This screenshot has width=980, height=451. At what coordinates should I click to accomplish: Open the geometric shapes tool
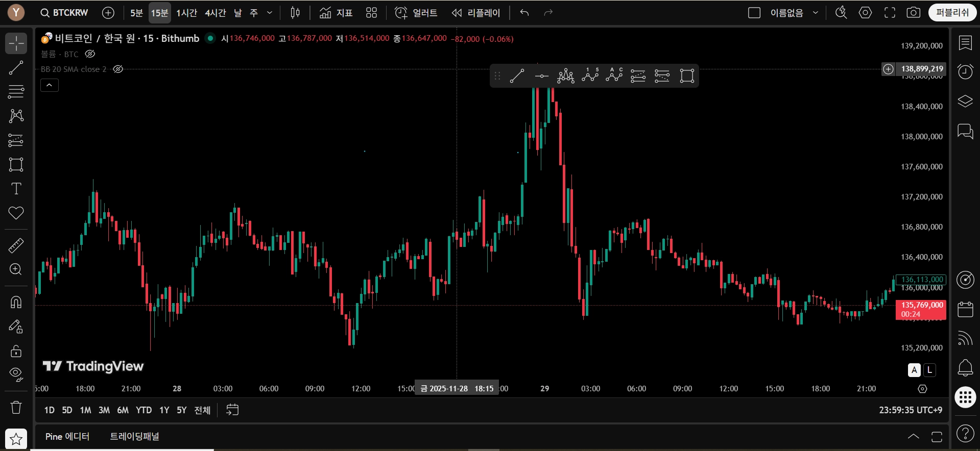tap(16, 164)
